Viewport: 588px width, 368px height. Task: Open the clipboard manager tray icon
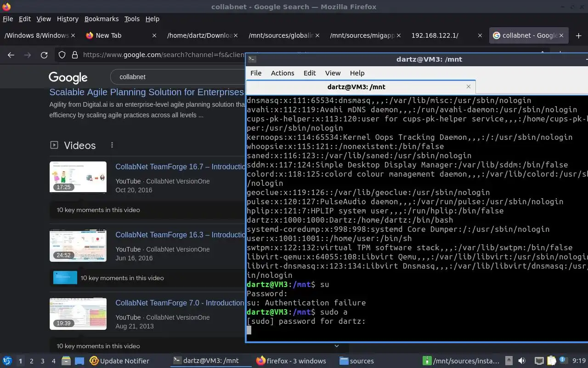(552, 361)
